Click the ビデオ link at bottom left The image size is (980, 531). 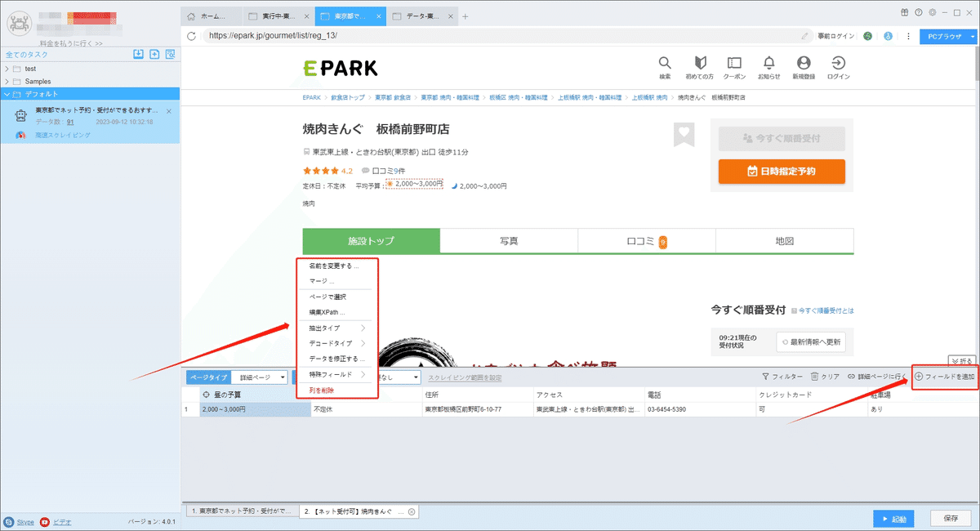(62, 521)
